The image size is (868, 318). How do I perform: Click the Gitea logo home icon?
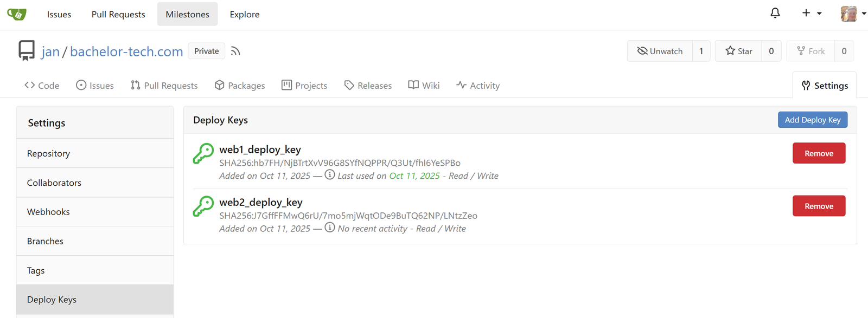17,14
